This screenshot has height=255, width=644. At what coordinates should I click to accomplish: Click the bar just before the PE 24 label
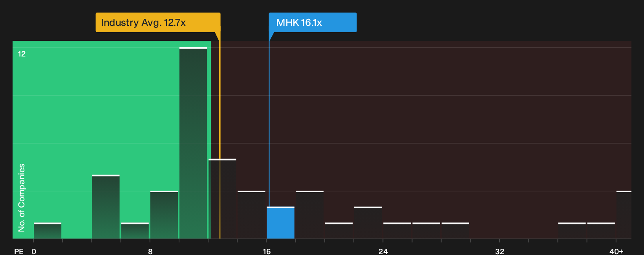click(x=368, y=223)
